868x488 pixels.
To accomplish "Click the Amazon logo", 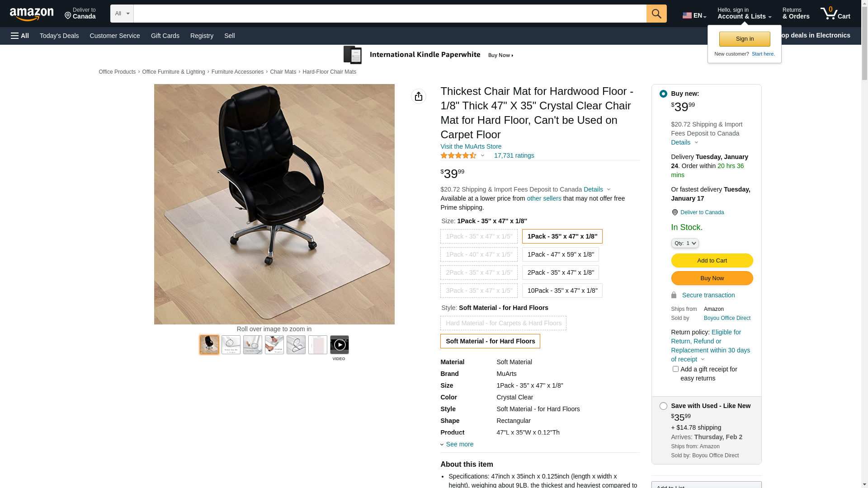I will [32, 14].
